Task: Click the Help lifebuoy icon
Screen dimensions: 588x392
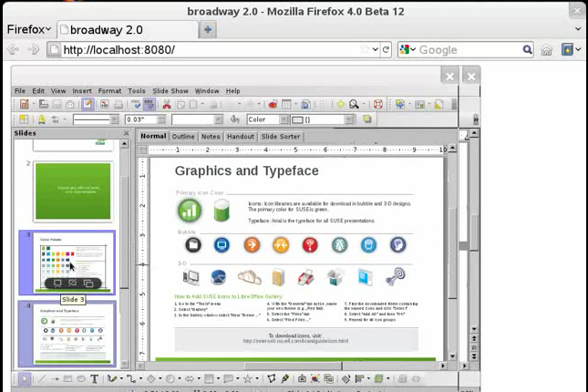Action: 378,104
